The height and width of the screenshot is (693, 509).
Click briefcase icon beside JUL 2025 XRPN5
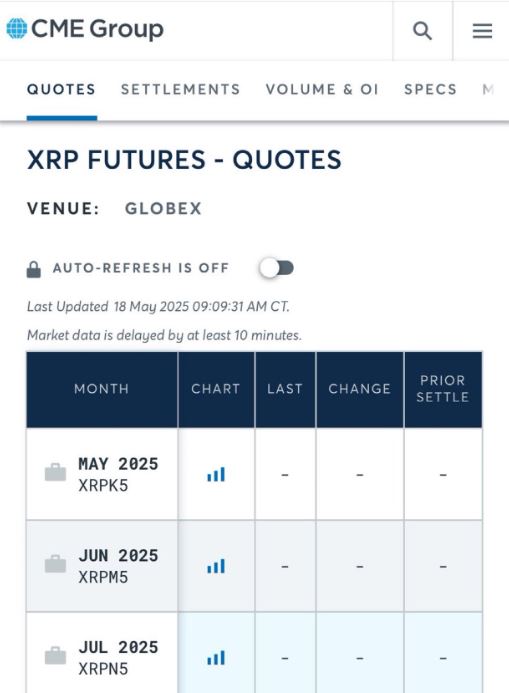(x=55, y=655)
